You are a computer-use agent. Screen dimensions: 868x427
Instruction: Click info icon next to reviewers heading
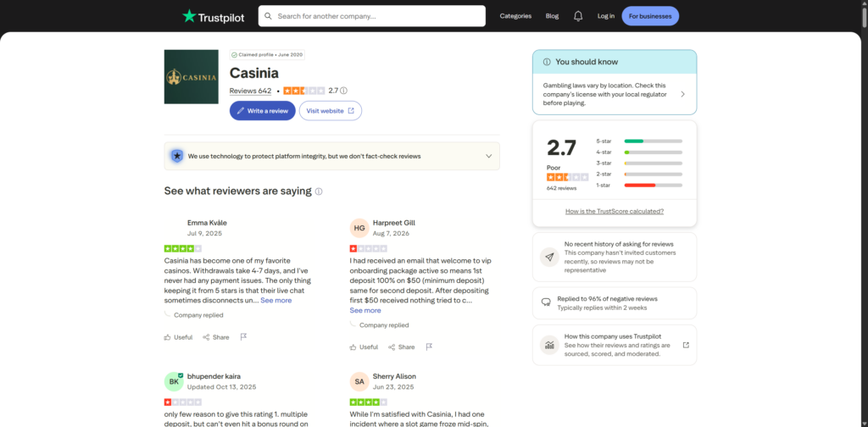click(319, 191)
